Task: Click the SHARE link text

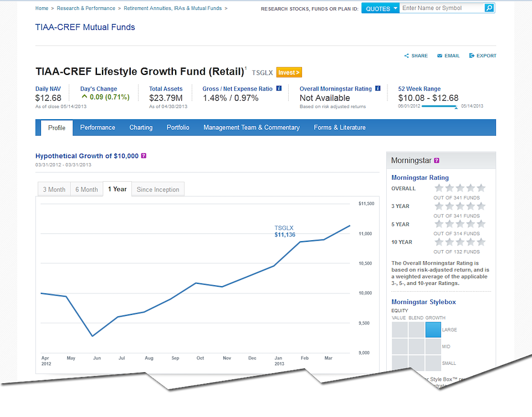Action: [420, 55]
